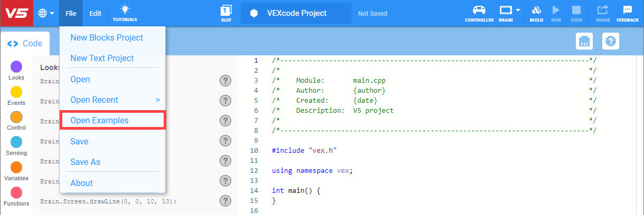Switch to the Code tab
This screenshot has width=644, height=215.
pyautogui.click(x=25, y=44)
